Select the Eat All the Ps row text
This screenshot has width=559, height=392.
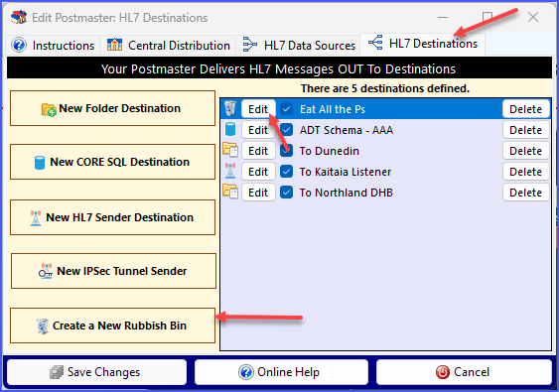coord(333,109)
